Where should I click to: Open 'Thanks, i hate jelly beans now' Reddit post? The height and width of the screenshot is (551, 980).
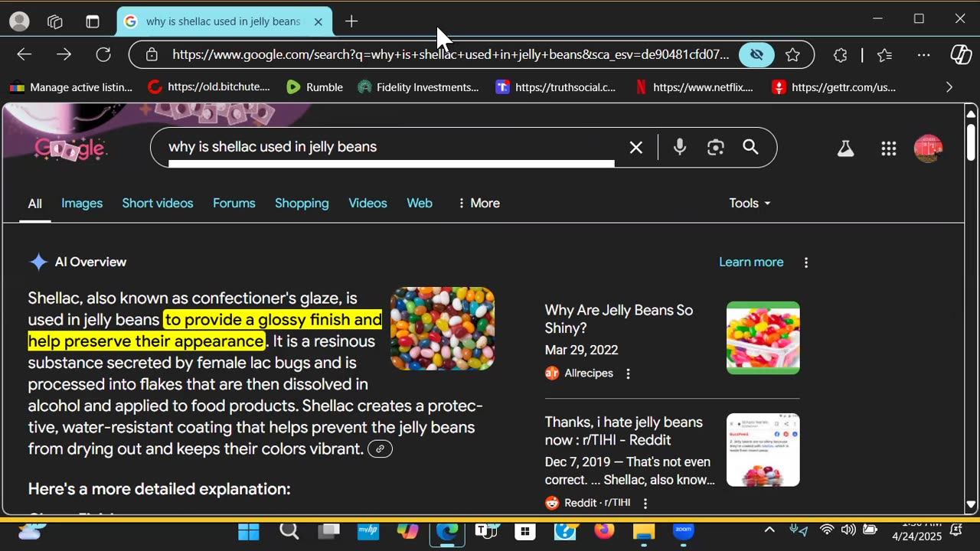(624, 431)
